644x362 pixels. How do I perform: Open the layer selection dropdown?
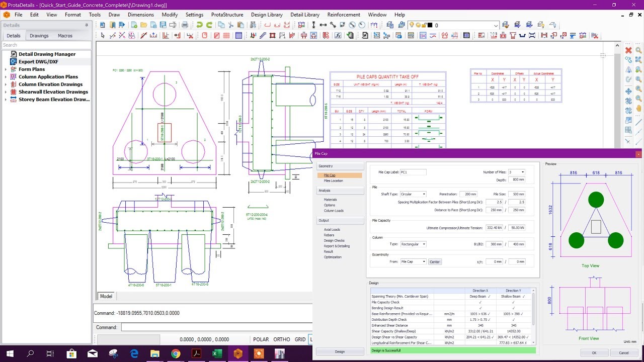pyautogui.click(x=496, y=25)
